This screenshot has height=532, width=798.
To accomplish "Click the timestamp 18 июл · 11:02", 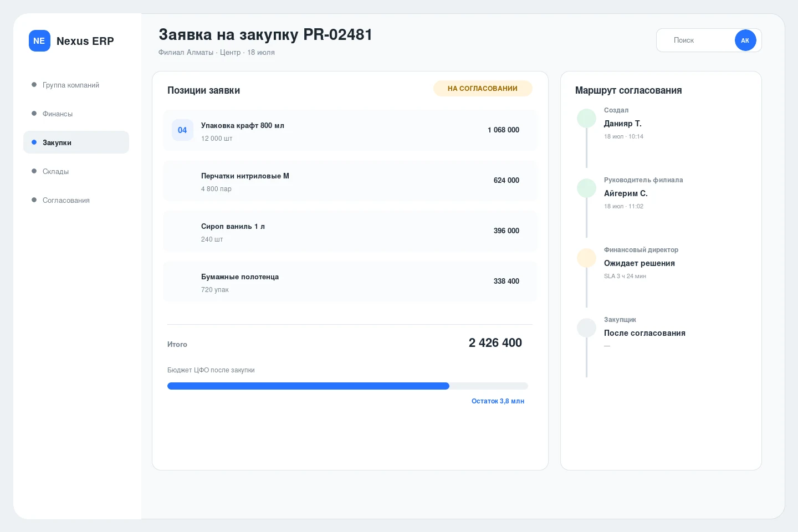I will coord(623,206).
